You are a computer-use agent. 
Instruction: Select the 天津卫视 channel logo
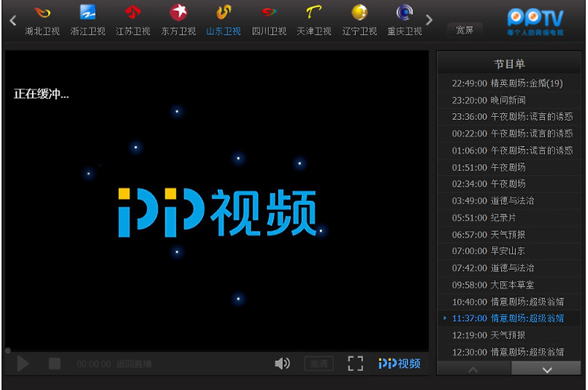pyautogui.click(x=314, y=13)
